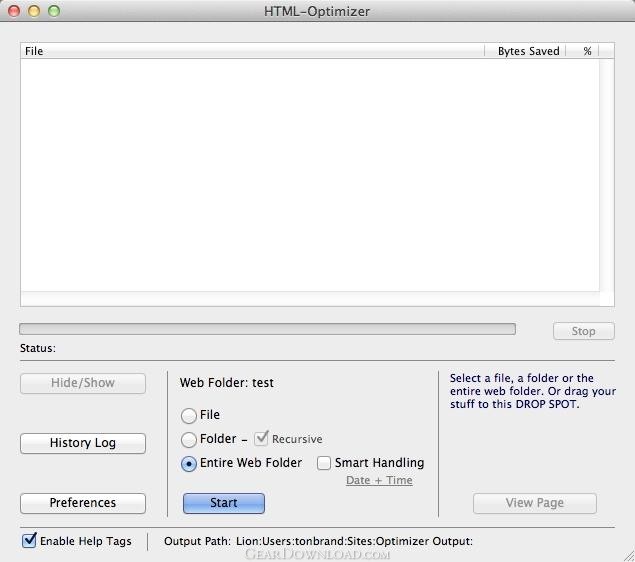Click the window resize grip
Screen dimensions: 635x562
pos(629,556)
